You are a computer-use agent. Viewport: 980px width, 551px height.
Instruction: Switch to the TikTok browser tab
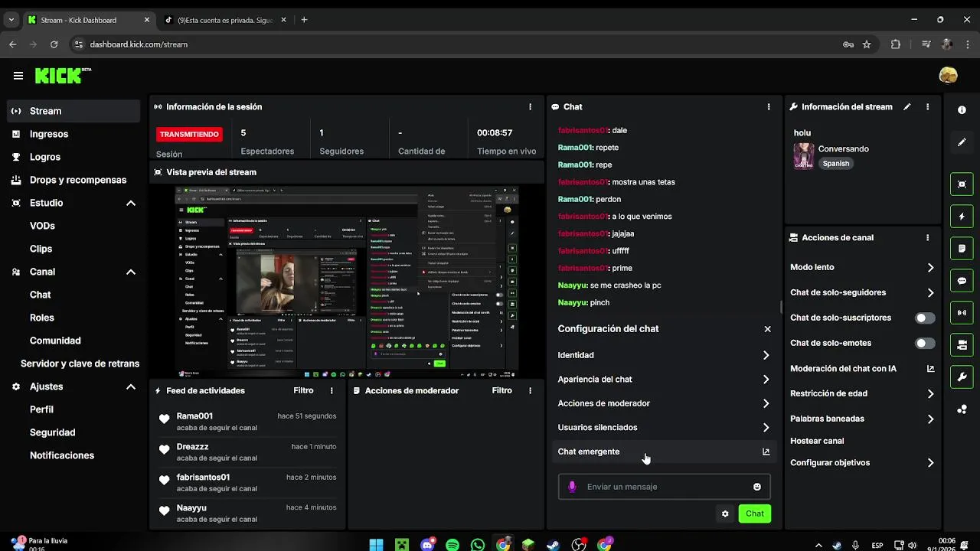click(224, 20)
